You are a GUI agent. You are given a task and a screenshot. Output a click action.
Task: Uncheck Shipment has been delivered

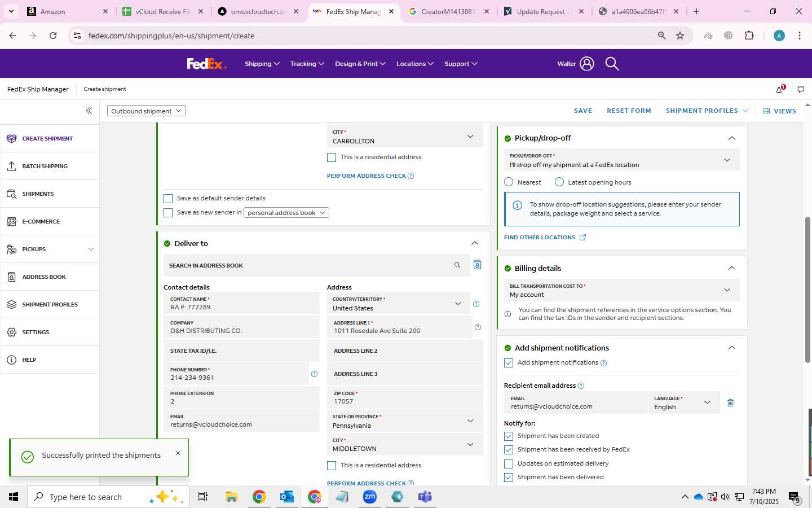pyautogui.click(x=509, y=478)
